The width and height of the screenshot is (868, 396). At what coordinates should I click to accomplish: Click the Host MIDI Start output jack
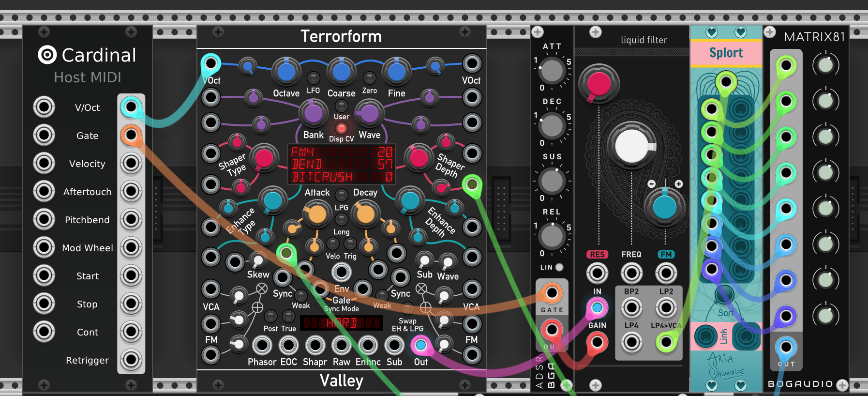pyautogui.click(x=131, y=276)
